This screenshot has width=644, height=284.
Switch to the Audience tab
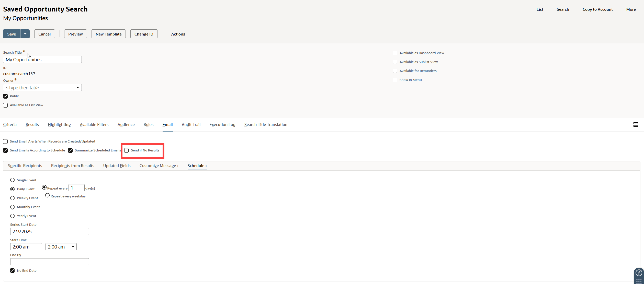pyautogui.click(x=126, y=125)
